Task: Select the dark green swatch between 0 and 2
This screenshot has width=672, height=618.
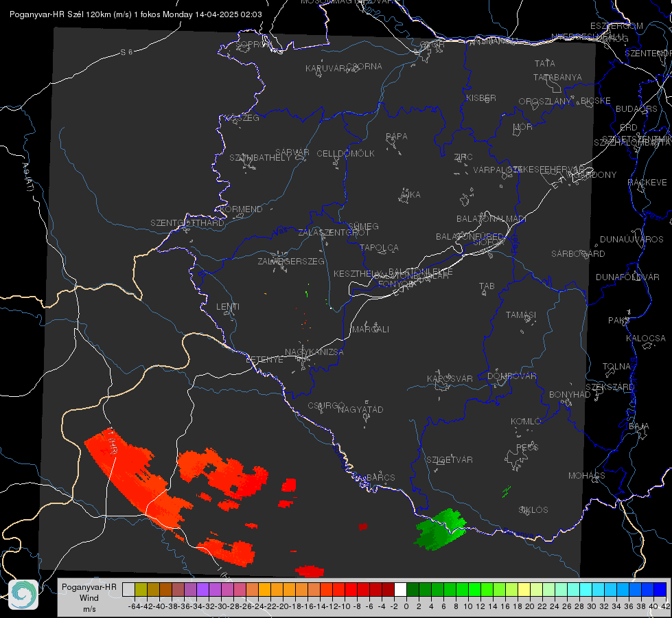Action: click(x=413, y=589)
